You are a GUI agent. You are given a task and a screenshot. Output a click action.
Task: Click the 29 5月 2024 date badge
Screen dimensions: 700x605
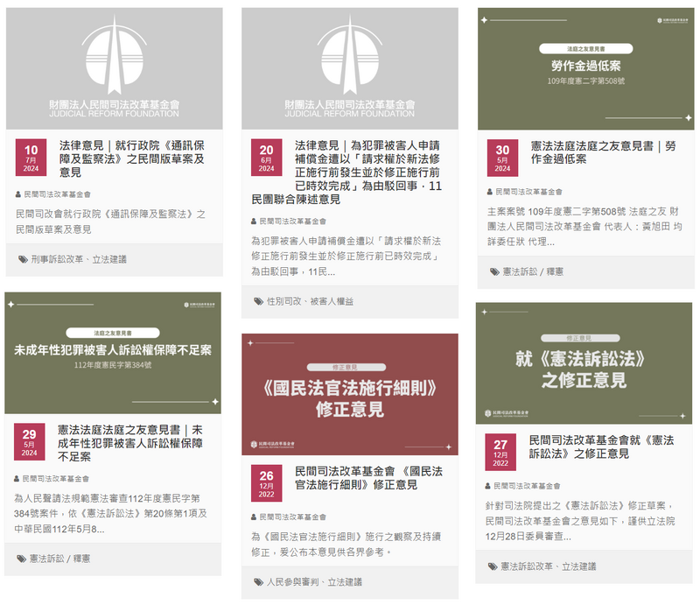click(29, 442)
